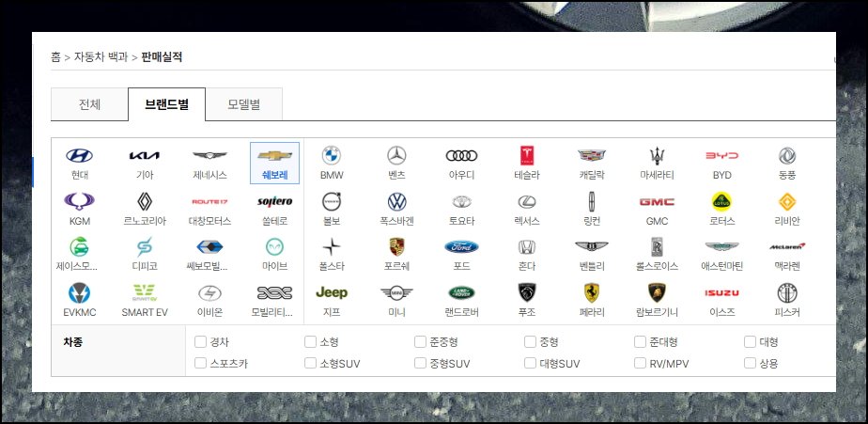Choose the Honda (혼다) brand logo
Screen dimensions: 868x424
pos(526,246)
